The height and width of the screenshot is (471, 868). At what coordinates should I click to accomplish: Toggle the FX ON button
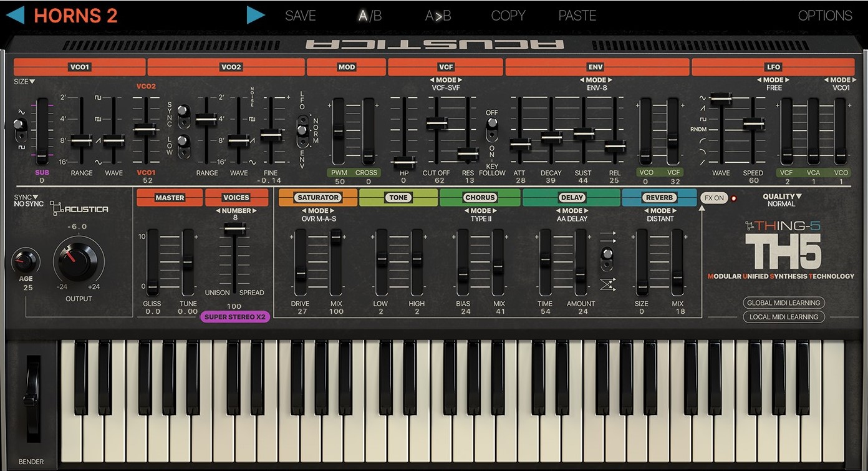(713, 198)
